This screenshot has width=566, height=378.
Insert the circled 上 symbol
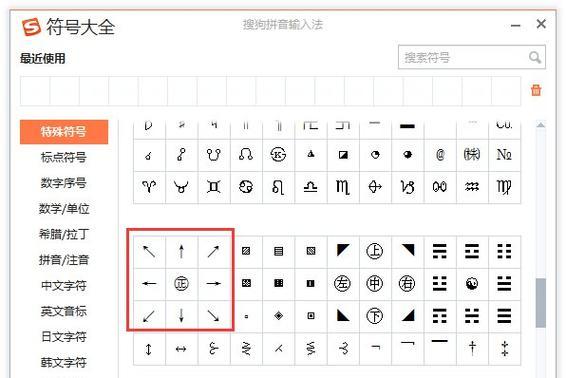click(375, 251)
